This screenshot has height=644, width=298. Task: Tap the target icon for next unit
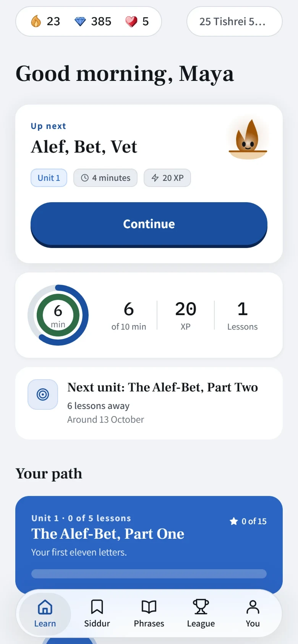tap(43, 394)
